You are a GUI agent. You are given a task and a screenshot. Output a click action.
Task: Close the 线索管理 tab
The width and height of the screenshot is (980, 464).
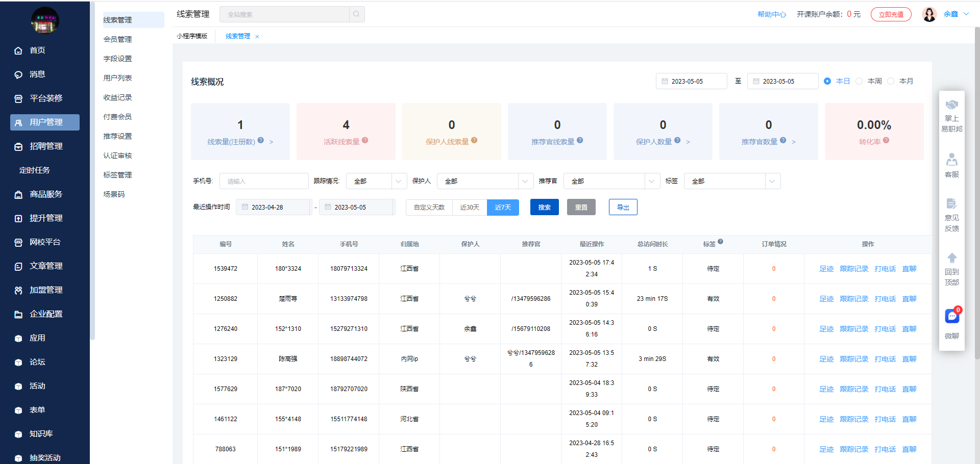[x=257, y=37]
